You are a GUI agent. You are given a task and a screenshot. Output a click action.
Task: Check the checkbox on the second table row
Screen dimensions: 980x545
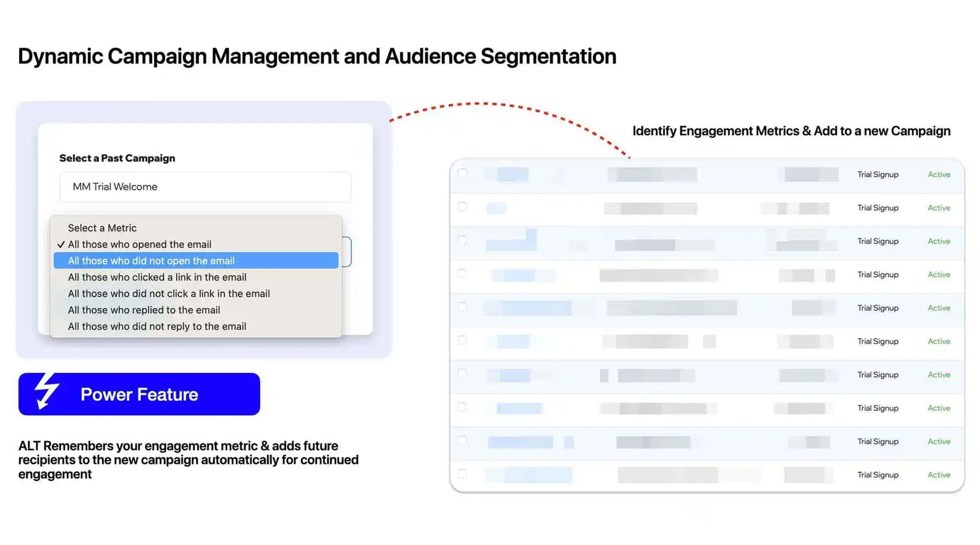[462, 207]
